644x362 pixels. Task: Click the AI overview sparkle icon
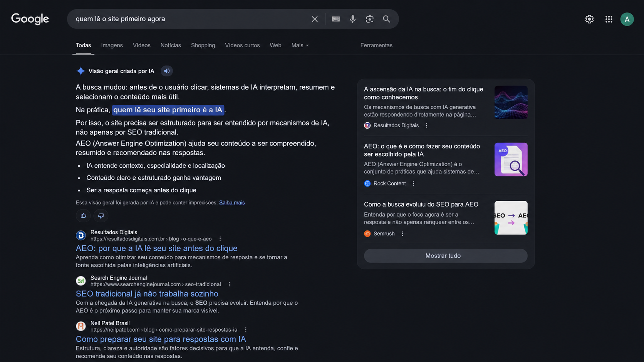pos(80,71)
